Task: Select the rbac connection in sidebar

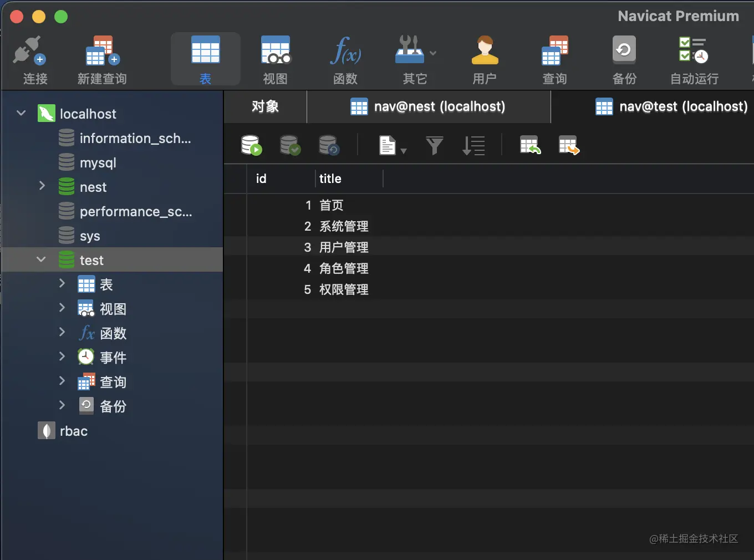Action: [74, 431]
